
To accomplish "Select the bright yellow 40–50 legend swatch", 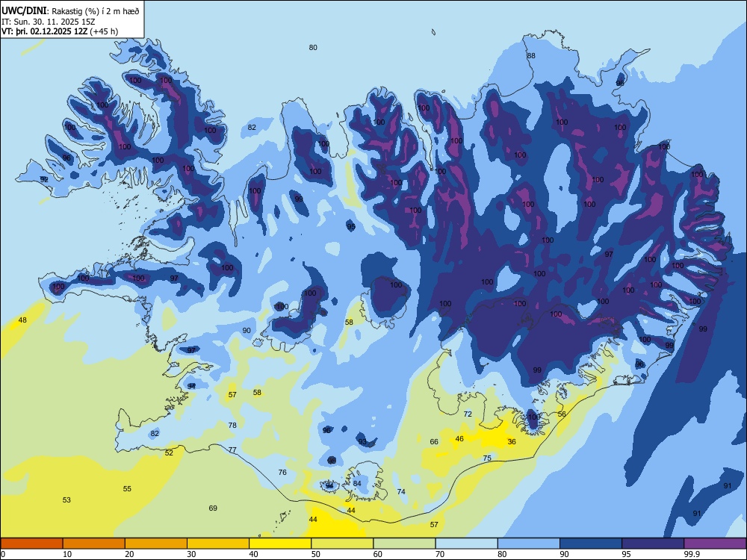I will coord(280,544).
